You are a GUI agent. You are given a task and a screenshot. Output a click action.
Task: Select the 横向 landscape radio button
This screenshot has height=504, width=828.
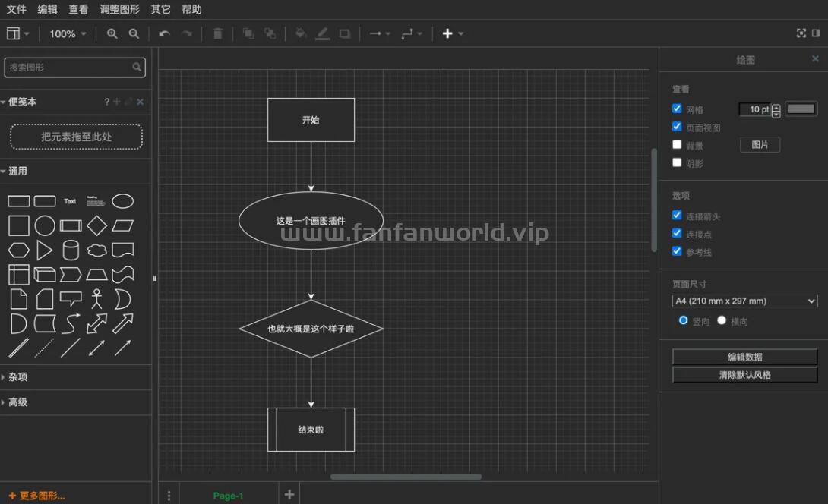point(722,320)
